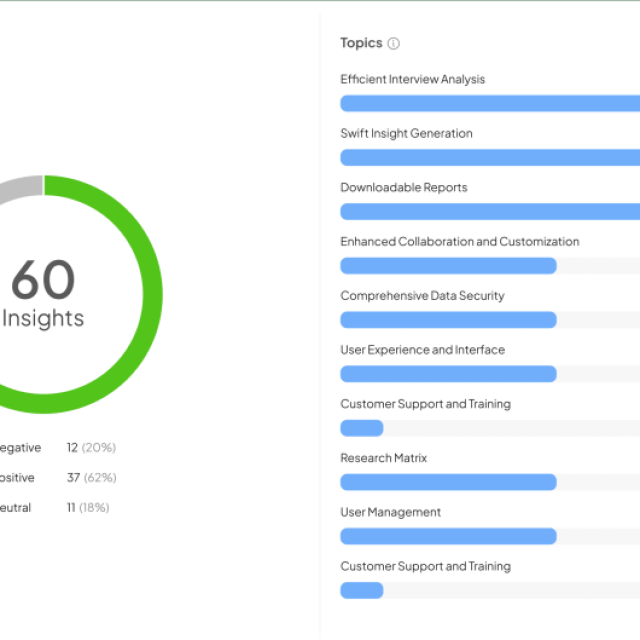
Task: Click the 12 (20%) negative count
Action: 91,448
